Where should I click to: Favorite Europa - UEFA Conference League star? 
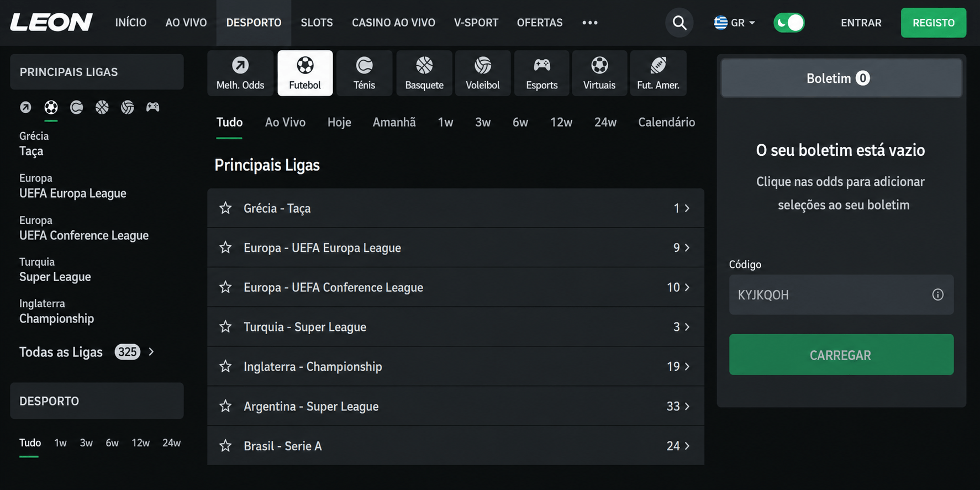point(225,287)
